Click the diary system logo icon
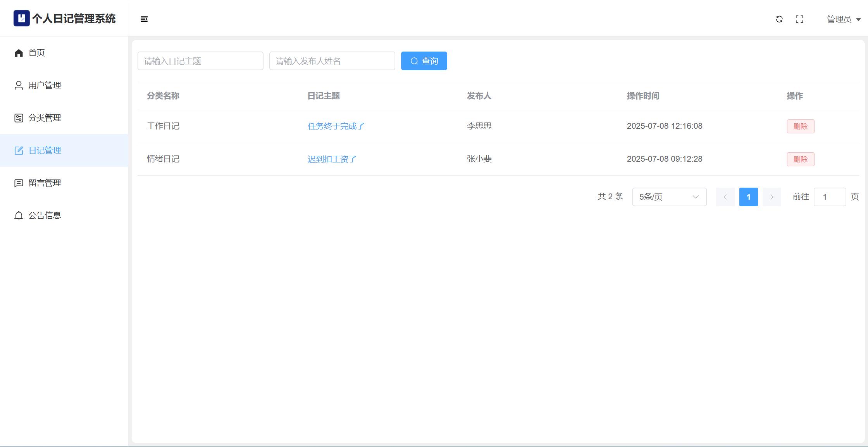This screenshot has width=868, height=447. point(21,18)
